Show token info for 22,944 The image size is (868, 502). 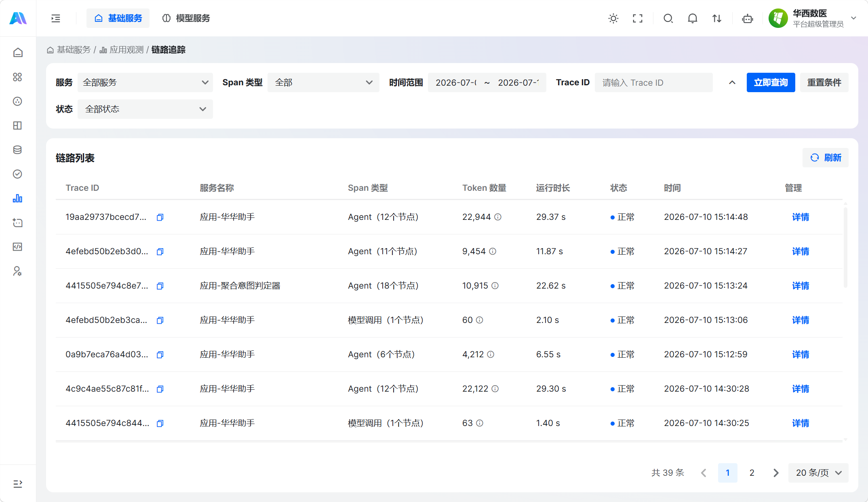(x=498, y=217)
